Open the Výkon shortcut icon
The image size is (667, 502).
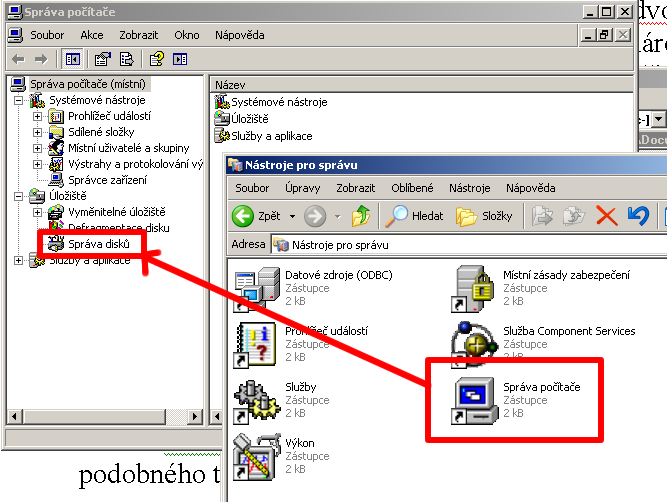click(x=254, y=453)
